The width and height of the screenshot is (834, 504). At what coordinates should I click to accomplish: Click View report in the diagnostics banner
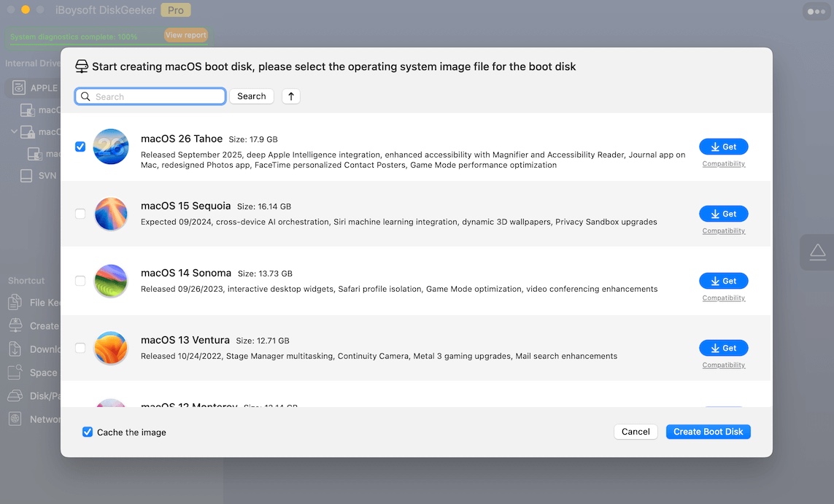[x=186, y=34]
